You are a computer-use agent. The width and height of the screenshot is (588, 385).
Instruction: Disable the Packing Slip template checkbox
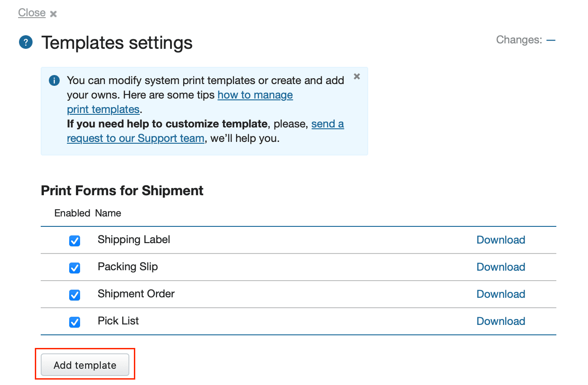click(75, 268)
